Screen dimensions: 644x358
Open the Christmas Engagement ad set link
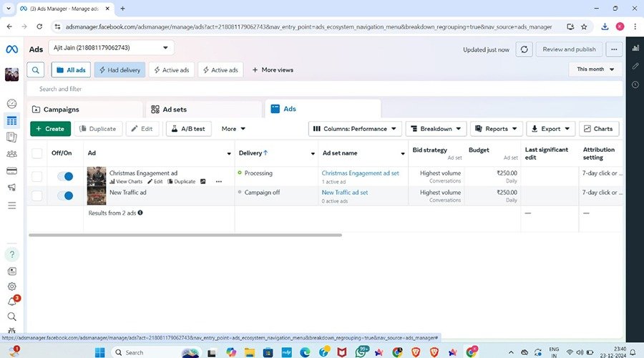360,173
